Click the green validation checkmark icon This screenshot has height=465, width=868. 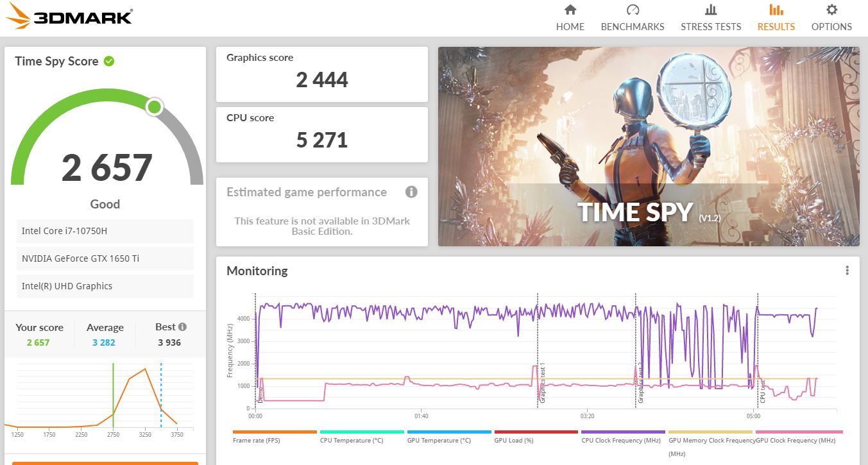coord(109,61)
